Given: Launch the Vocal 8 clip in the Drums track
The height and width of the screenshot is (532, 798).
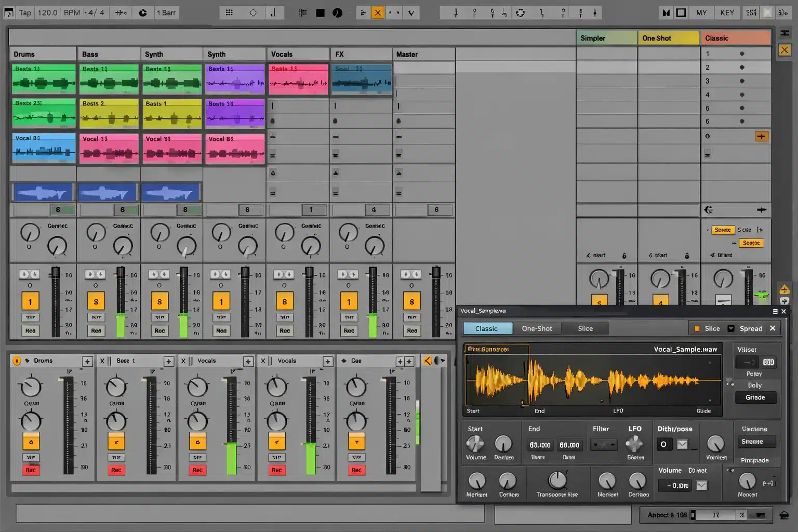Looking at the screenshot, I should pyautogui.click(x=44, y=149).
